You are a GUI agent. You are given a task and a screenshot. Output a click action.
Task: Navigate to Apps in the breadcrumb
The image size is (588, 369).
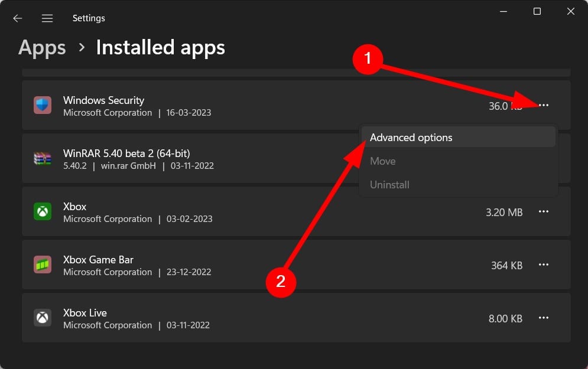tap(42, 48)
